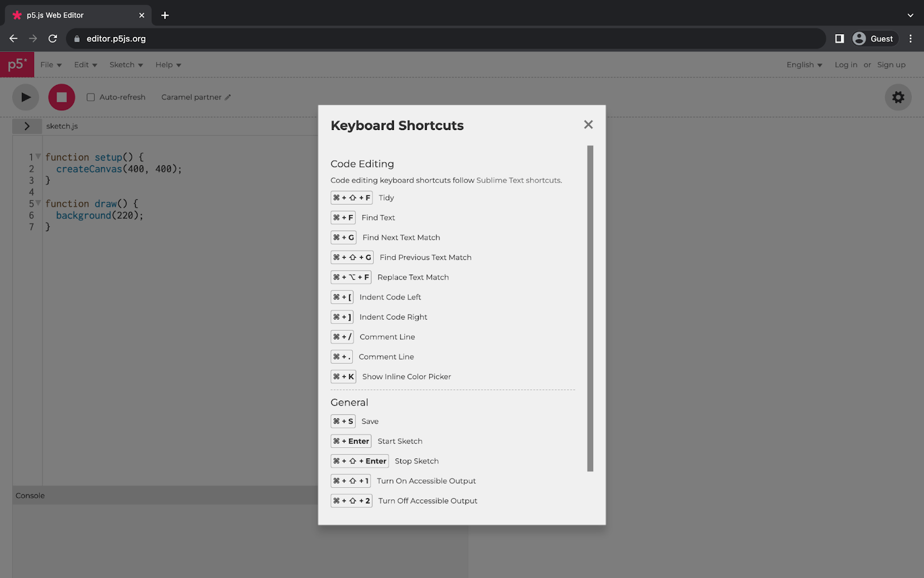Select the sketch.js tab
The width and height of the screenshot is (924, 578).
point(62,125)
